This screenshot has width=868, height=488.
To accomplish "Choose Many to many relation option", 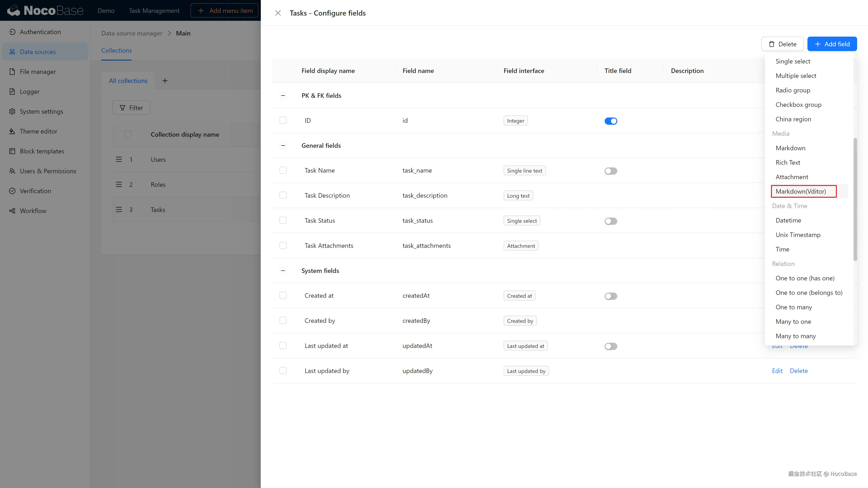I will click(796, 336).
